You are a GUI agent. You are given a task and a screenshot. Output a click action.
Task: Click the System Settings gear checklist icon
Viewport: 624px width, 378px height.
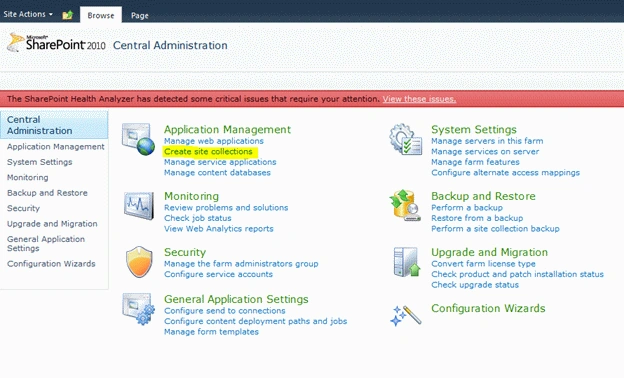tap(406, 139)
